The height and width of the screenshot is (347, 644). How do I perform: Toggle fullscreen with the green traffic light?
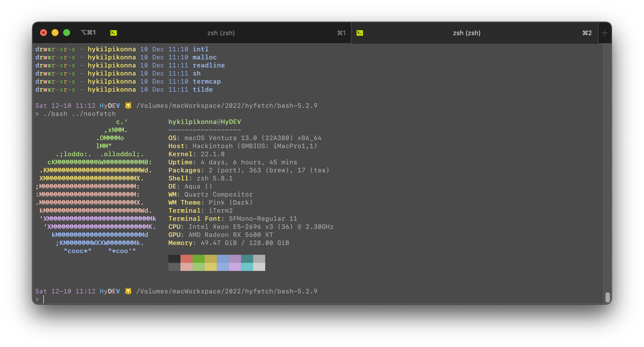click(x=67, y=33)
